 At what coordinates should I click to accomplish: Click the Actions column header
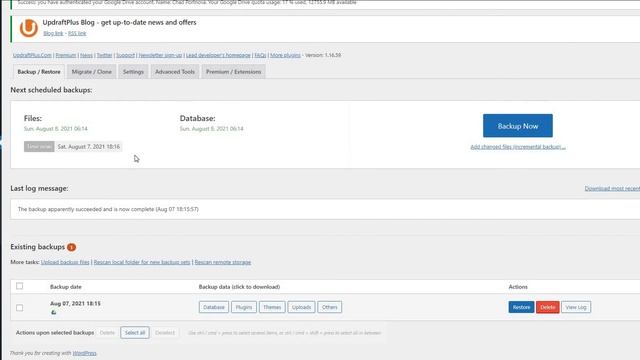518,287
